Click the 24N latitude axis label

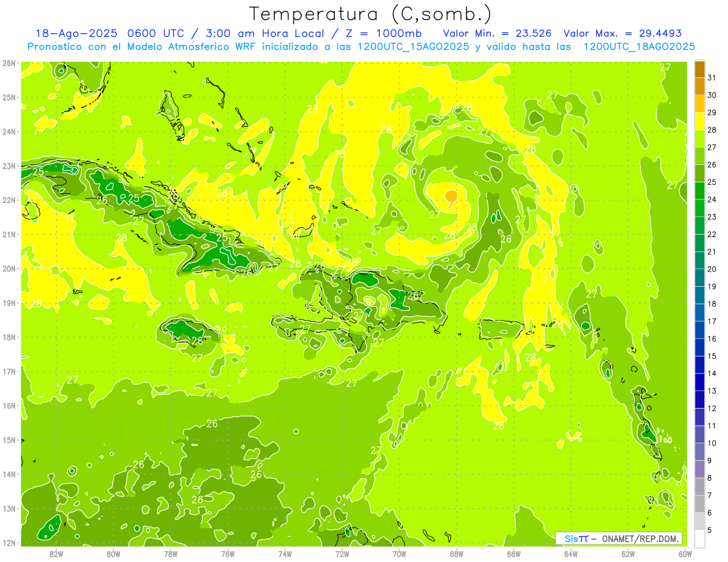point(9,132)
